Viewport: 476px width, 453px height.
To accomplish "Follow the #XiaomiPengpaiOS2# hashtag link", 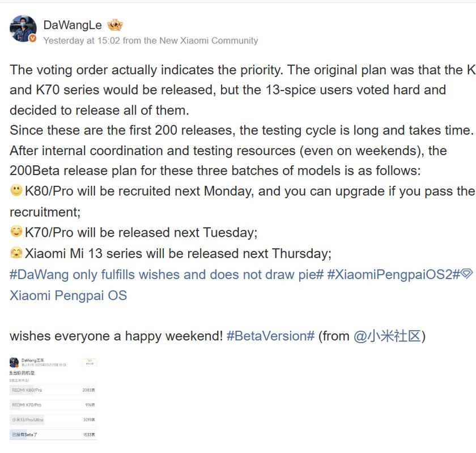I will pyautogui.click(x=393, y=275).
